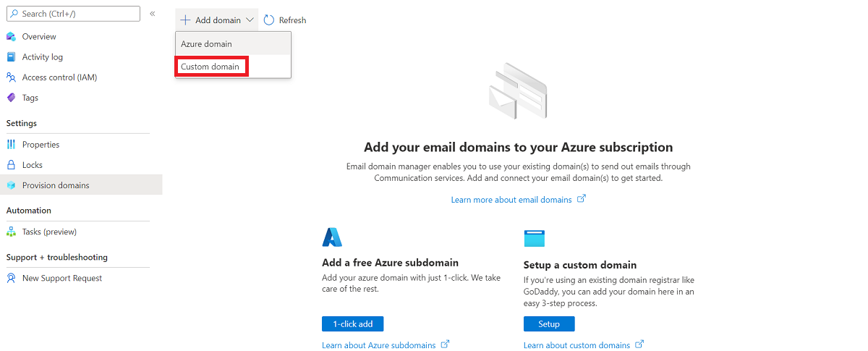Image resolution: width=868 pixels, height=351 pixels.
Task: Click the Provision domains cube icon
Action: [x=11, y=185]
